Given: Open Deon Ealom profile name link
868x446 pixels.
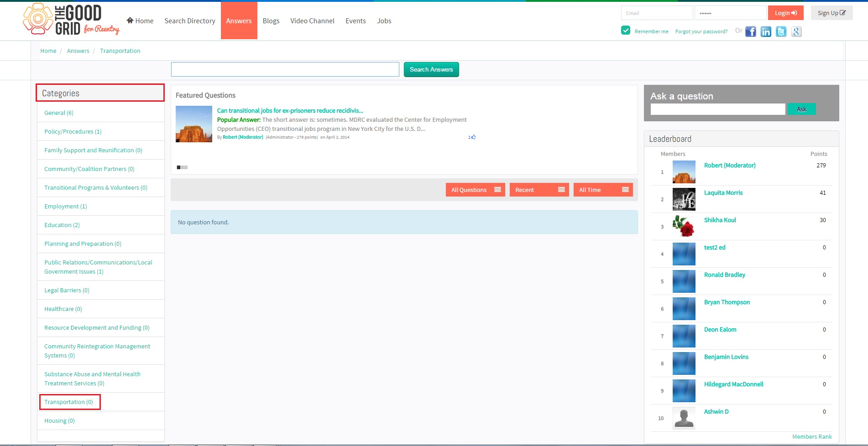Looking at the screenshot, I should pyautogui.click(x=720, y=329).
